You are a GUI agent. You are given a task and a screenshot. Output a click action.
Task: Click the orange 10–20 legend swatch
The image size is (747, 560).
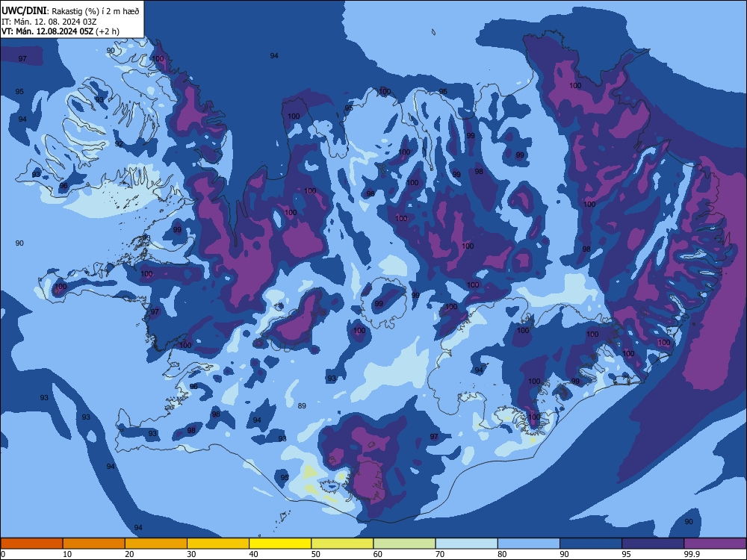pos(94,544)
